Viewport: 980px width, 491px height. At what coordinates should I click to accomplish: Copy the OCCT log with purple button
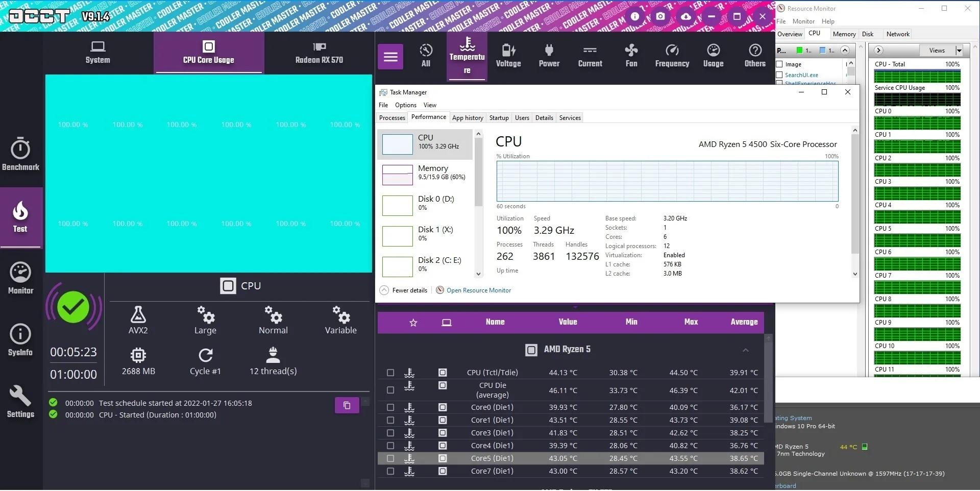pos(347,405)
